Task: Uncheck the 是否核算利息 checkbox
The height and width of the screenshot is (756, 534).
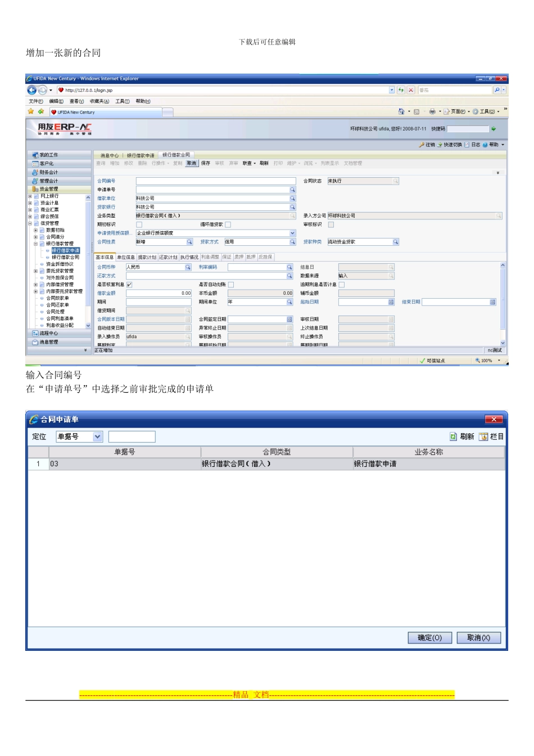Action: pyautogui.click(x=129, y=285)
